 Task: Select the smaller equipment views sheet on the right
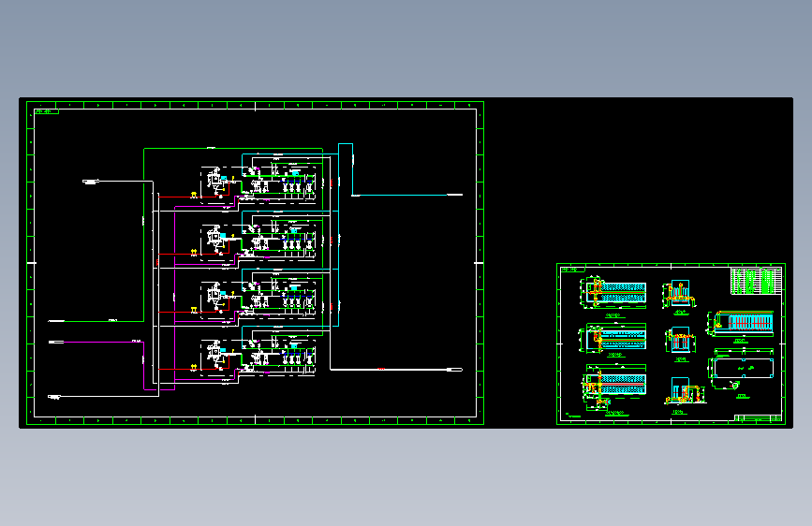point(671,343)
